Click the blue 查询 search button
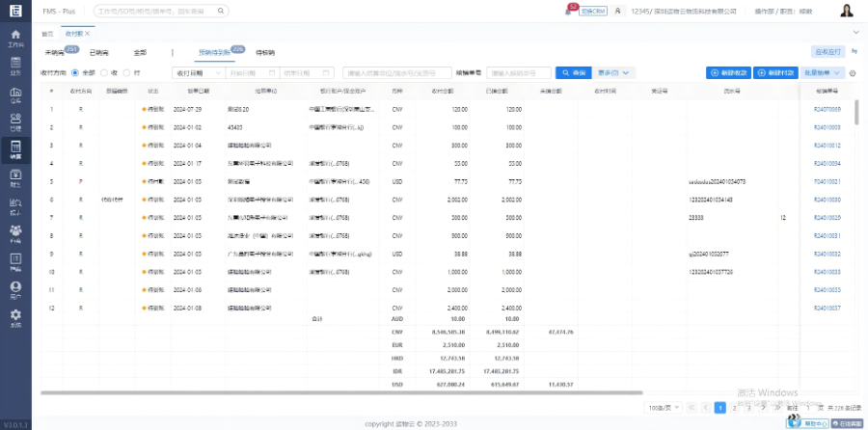The width and height of the screenshot is (868, 430). [x=574, y=72]
